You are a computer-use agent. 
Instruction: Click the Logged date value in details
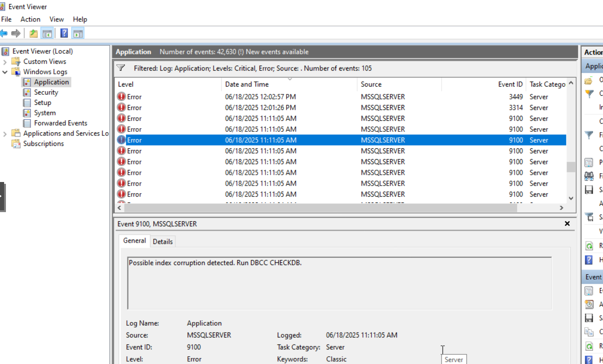[x=362, y=335]
